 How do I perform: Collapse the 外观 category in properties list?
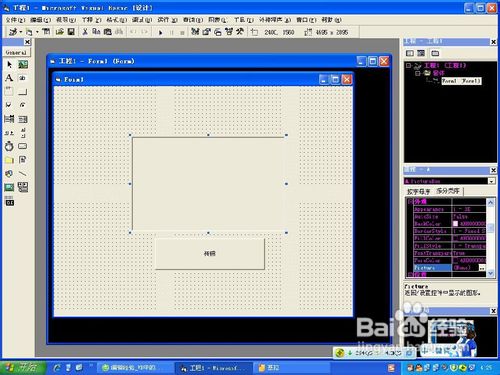click(410, 201)
